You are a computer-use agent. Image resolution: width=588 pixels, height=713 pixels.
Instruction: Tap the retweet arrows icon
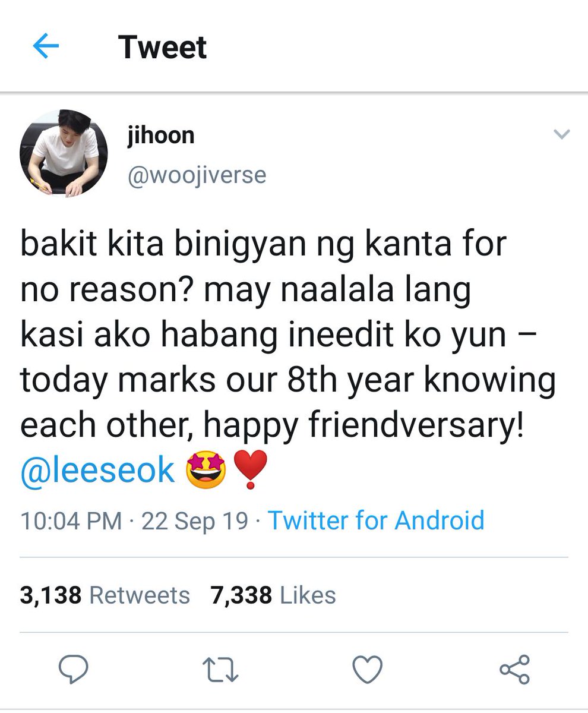(x=220, y=670)
